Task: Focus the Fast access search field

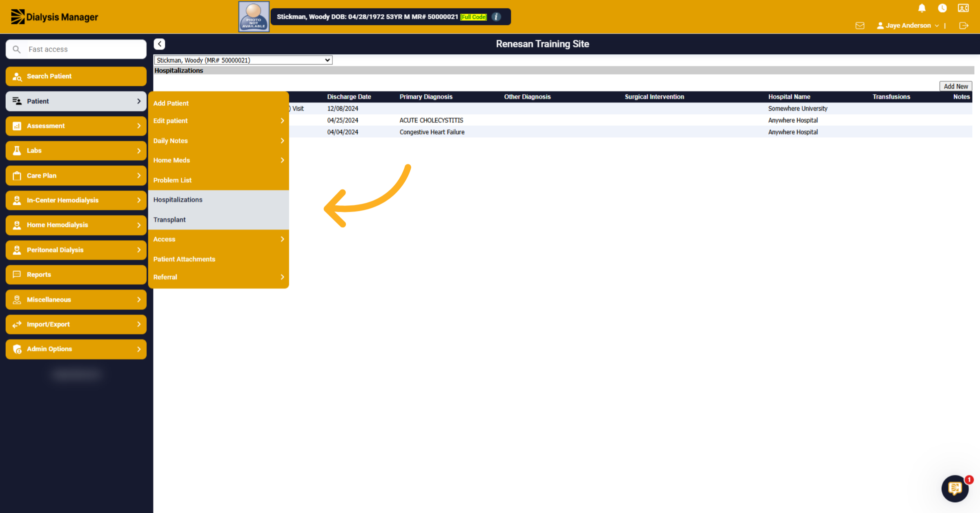Action: tap(76, 49)
